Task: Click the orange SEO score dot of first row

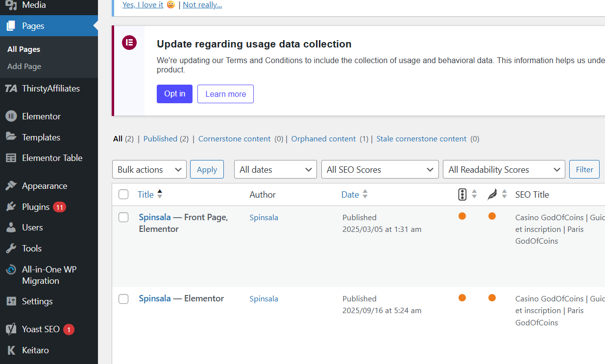Action: [462, 216]
